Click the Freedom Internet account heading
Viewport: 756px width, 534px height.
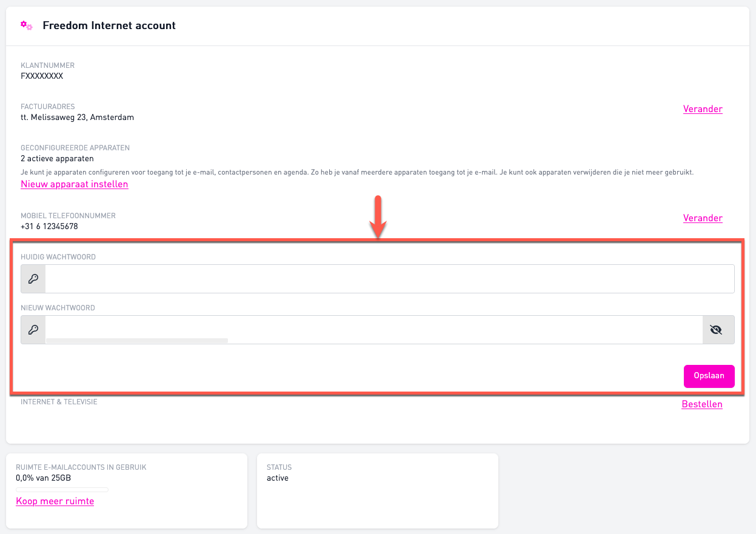coord(109,25)
